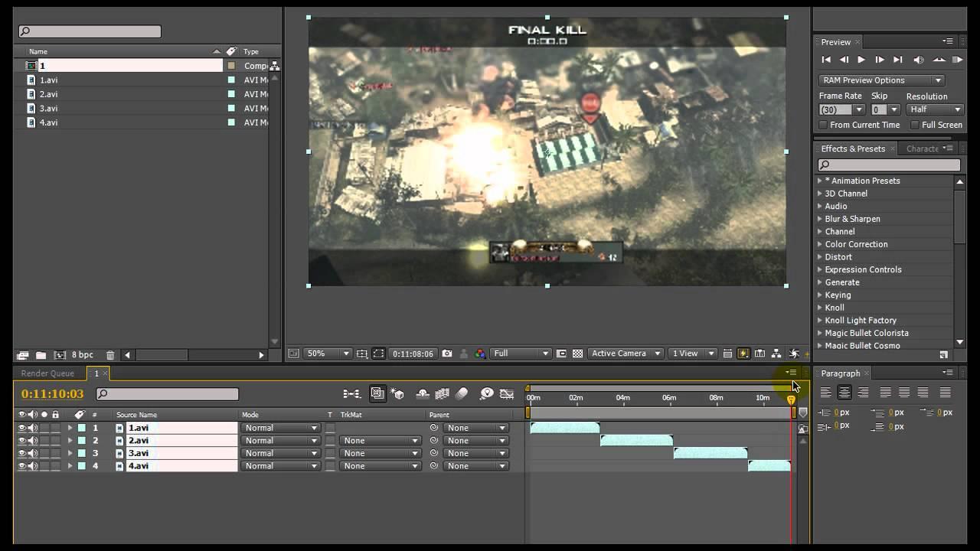Mute audio in the Preview panel
The width and height of the screenshot is (980, 551).
919,60
